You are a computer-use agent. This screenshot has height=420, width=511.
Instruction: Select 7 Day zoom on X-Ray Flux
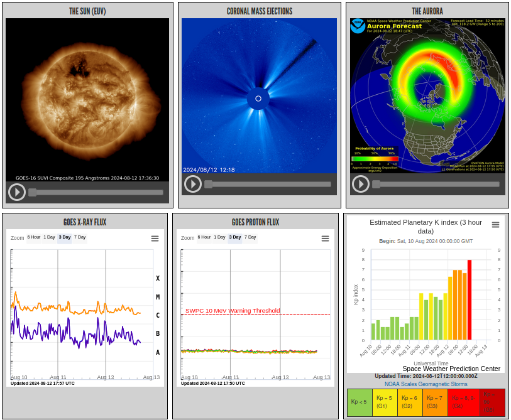click(80, 237)
